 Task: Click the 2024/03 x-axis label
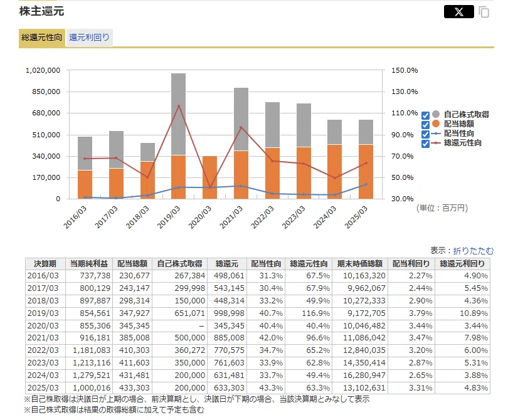tap(325, 217)
